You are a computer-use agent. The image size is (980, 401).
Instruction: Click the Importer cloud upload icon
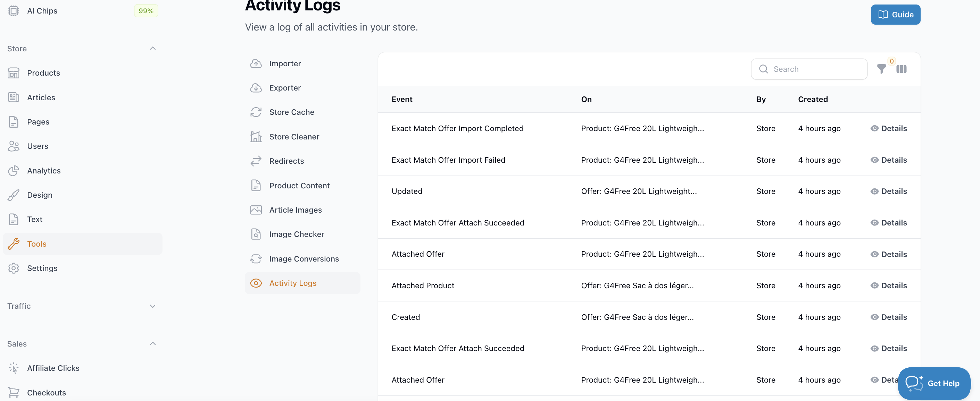[x=256, y=63]
